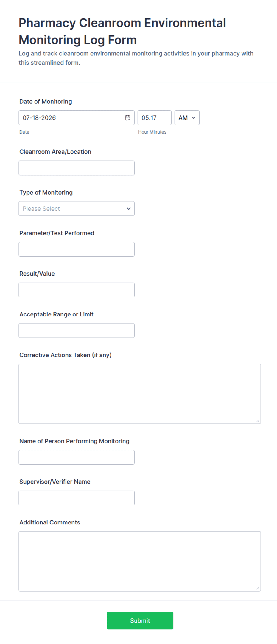
Task: Click the Supervisor/Verifier Name label
Action: pos(55,482)
